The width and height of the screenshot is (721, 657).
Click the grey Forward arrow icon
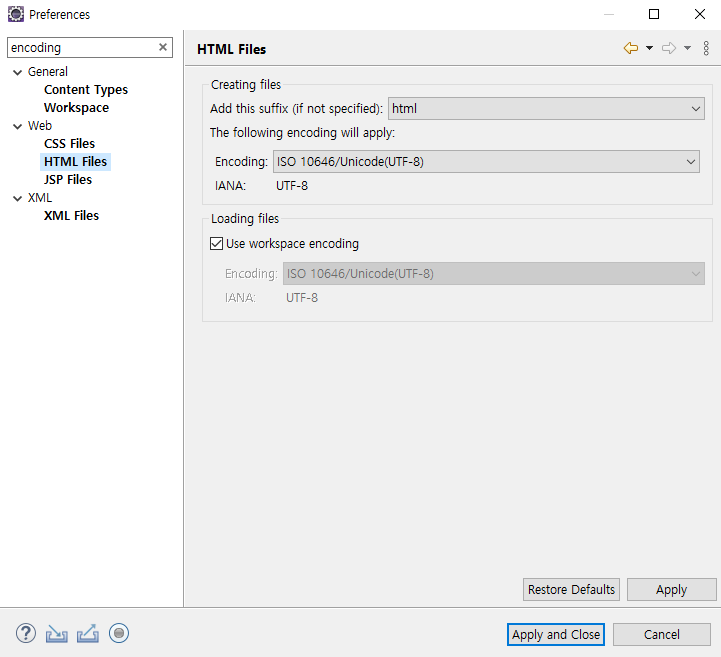669,48
